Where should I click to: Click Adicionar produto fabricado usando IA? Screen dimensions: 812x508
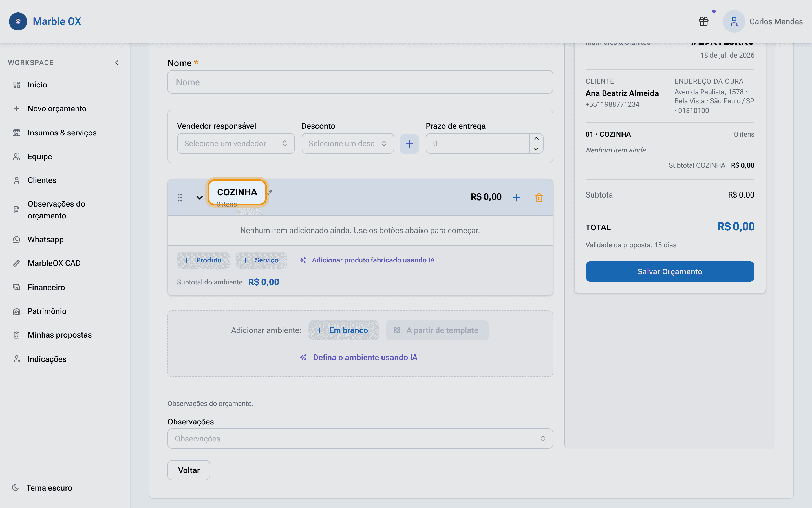[367, 260]
